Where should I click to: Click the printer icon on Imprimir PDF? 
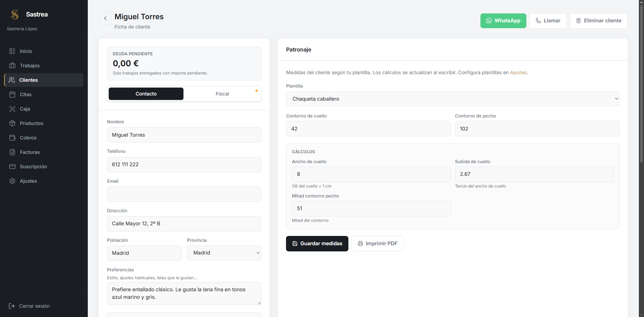click(360, 244)
